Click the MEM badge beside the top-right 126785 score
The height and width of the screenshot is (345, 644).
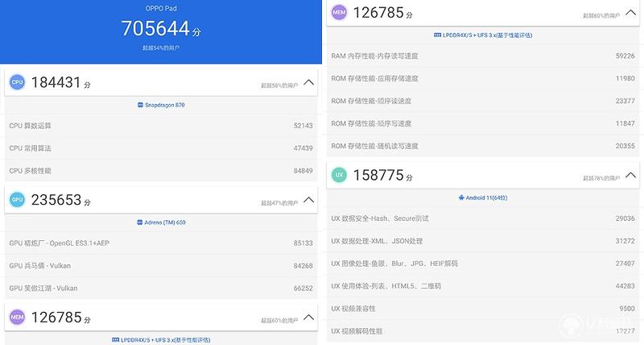click(339, 12)
